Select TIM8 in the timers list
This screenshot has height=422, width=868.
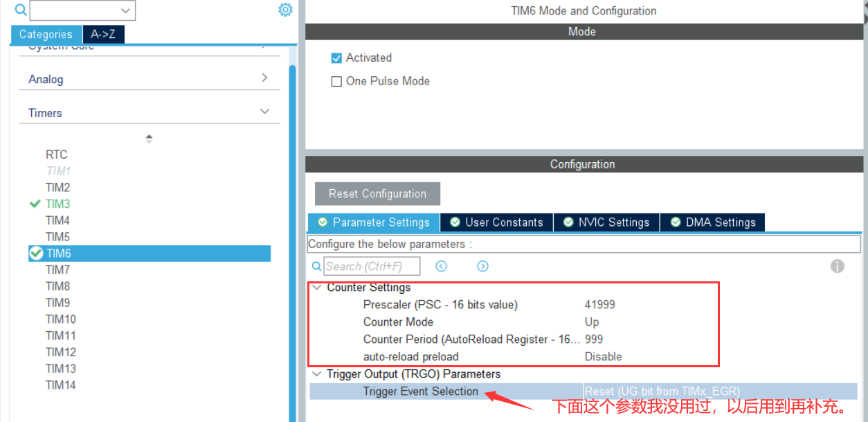[57, 286]
